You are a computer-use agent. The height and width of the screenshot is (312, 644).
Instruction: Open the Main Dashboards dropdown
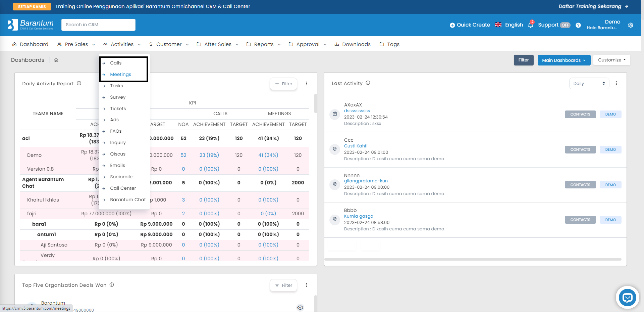[564, 60]
